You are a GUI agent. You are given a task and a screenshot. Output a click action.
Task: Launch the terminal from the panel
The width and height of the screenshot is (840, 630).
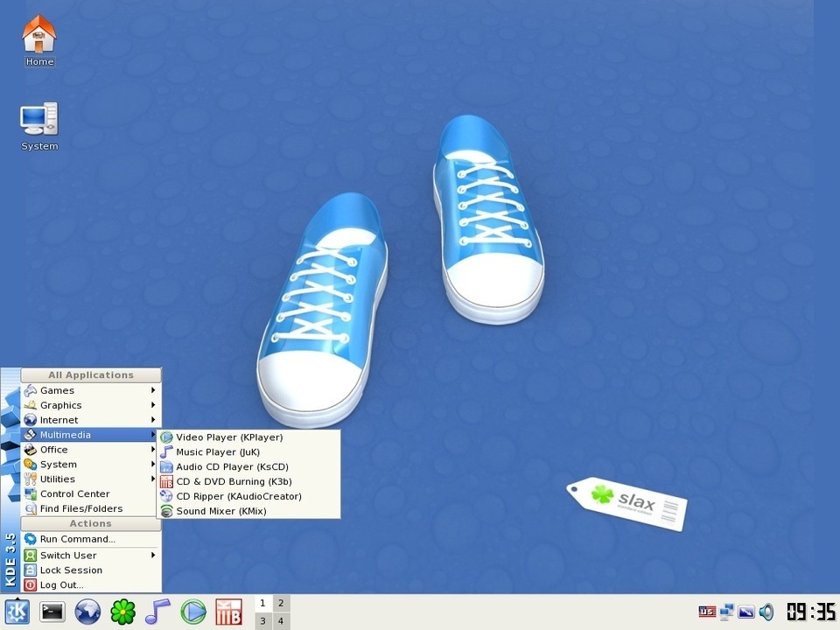coord(52,611)
